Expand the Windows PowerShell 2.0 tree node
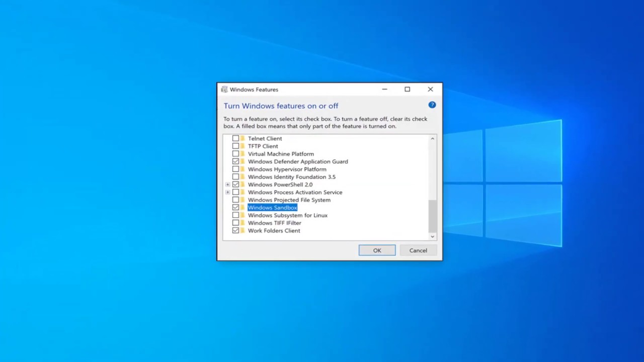644x362 pixels. point(227,185)
